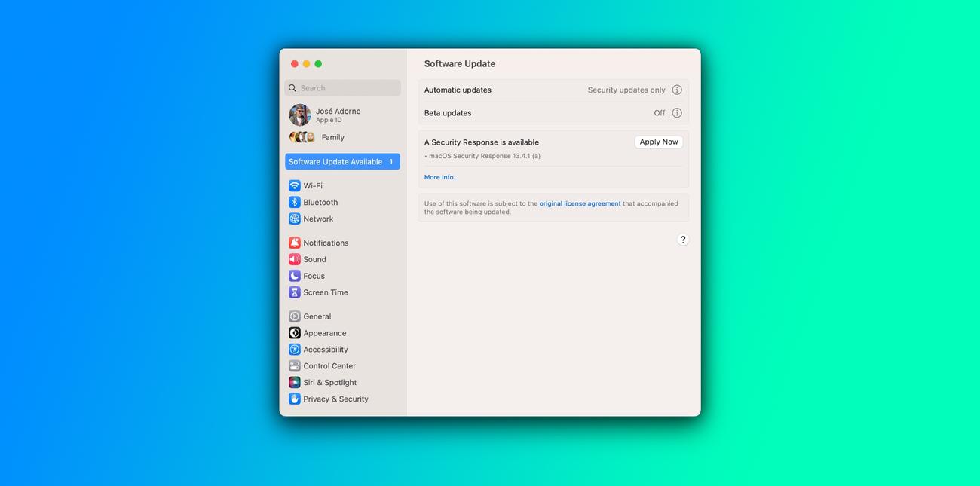Open Network settings
The width and height of the screenshot is (980, 486).
click(x=318, y=219)
